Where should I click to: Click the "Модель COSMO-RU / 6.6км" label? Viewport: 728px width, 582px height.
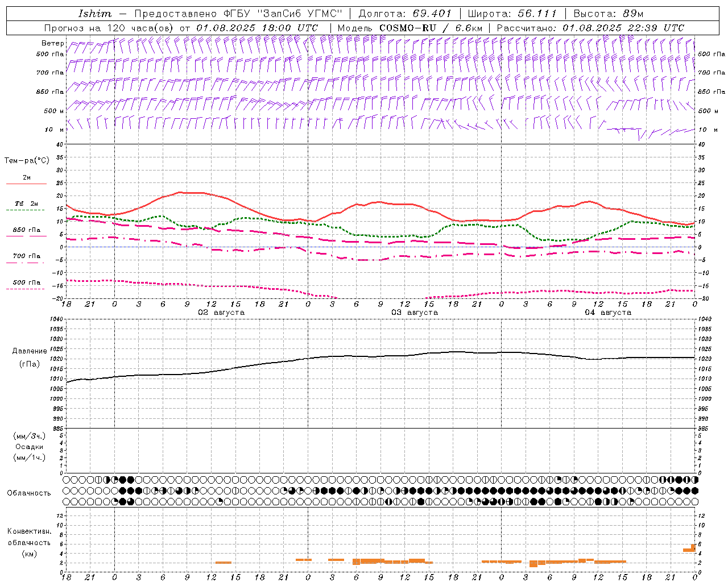pos(410,28)
